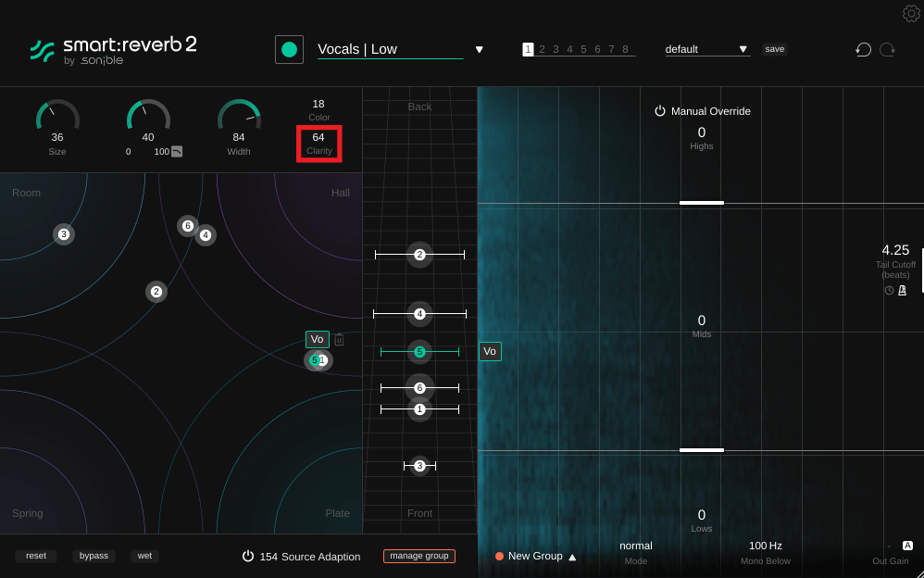Viewport: 924px width, 578px height.
Task: Click the Vo label in matrix
Action: (317, 339)
